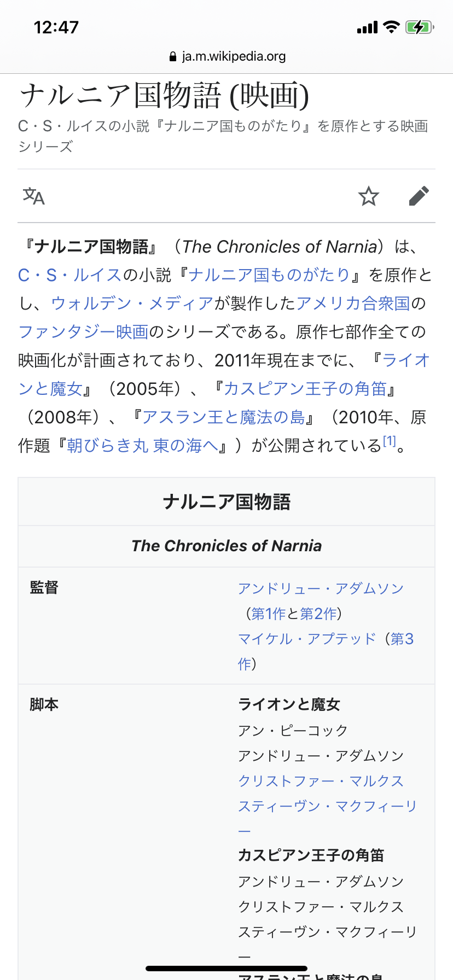
Task: Open the マイケル・アプテッド link
Action: tap(307, 639)
